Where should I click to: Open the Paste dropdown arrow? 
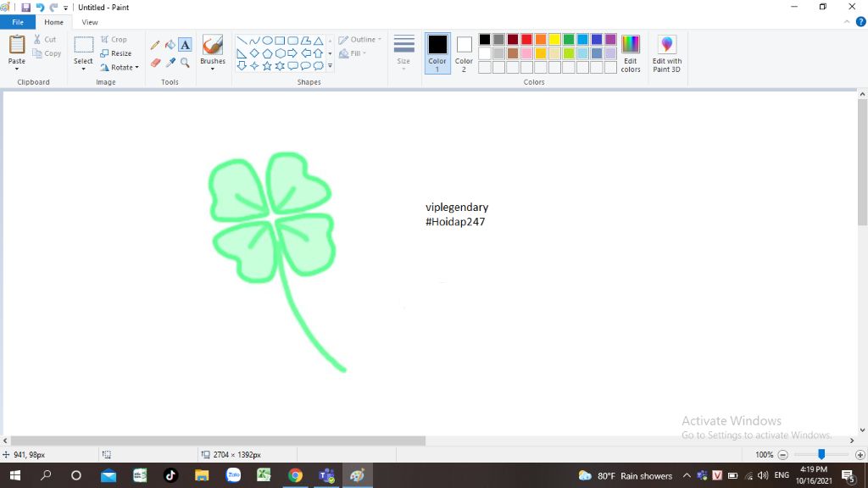click(x=17, y=69)
